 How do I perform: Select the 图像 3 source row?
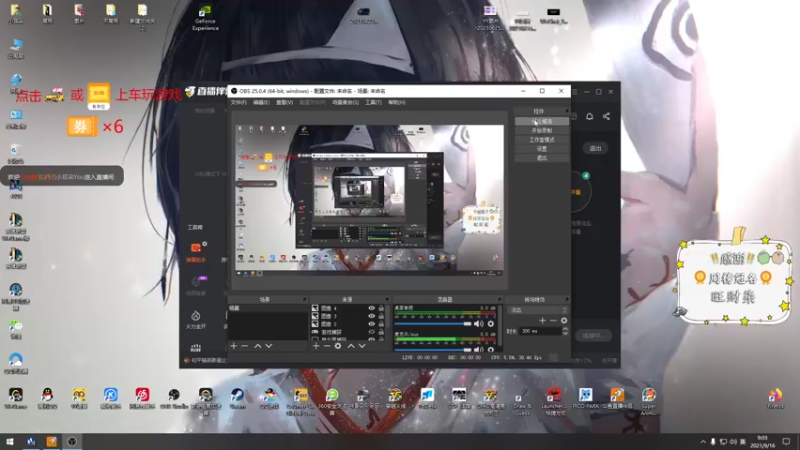348,316
